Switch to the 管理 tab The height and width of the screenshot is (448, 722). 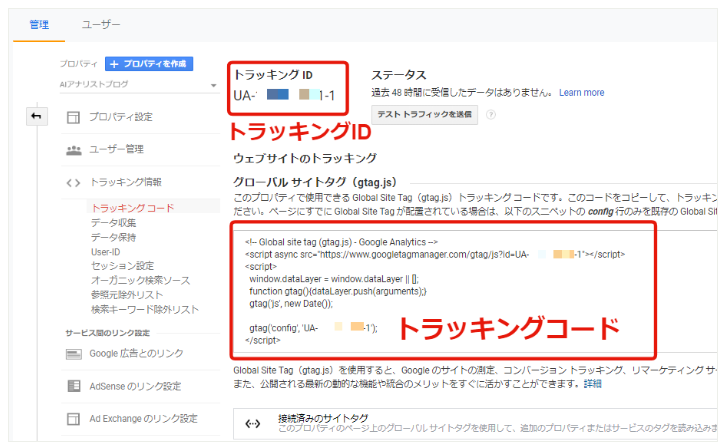click(39, 25)
